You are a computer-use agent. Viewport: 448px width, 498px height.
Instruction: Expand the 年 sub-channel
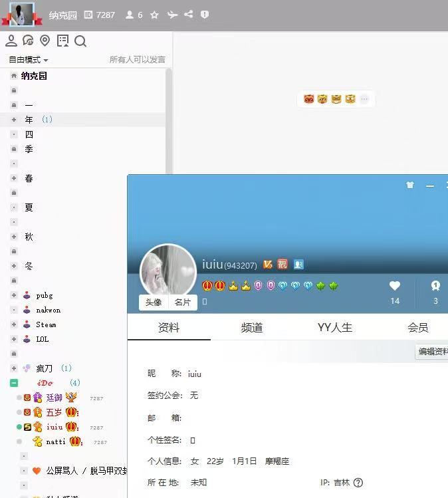pos(14,120)
